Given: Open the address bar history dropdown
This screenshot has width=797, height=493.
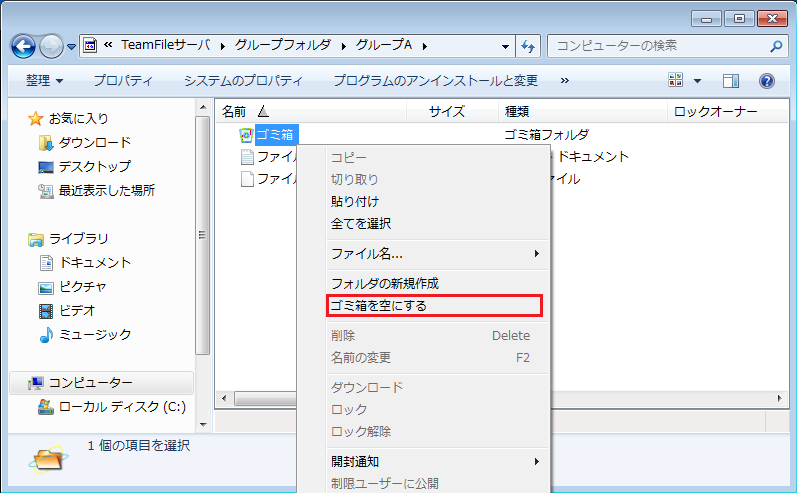Looking at the screenshot, I should point(505,46).
